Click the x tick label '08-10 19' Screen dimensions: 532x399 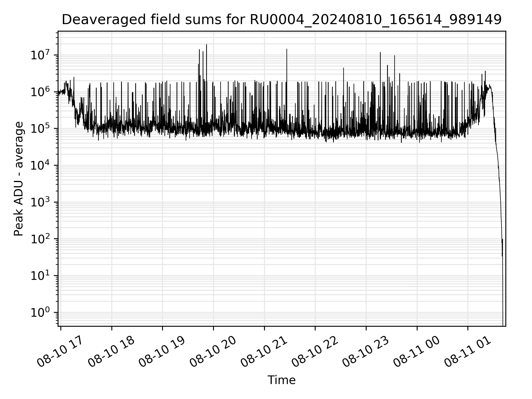[x=162, y=352]
